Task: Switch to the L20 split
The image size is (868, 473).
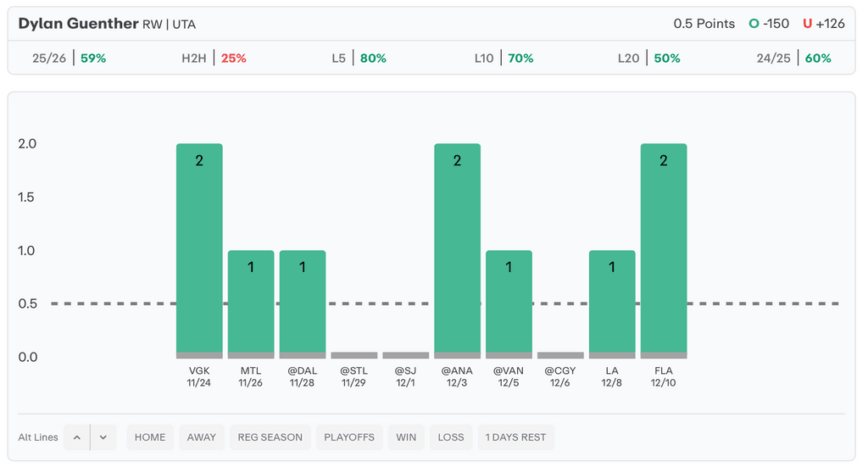Action: tap(648, 58)
